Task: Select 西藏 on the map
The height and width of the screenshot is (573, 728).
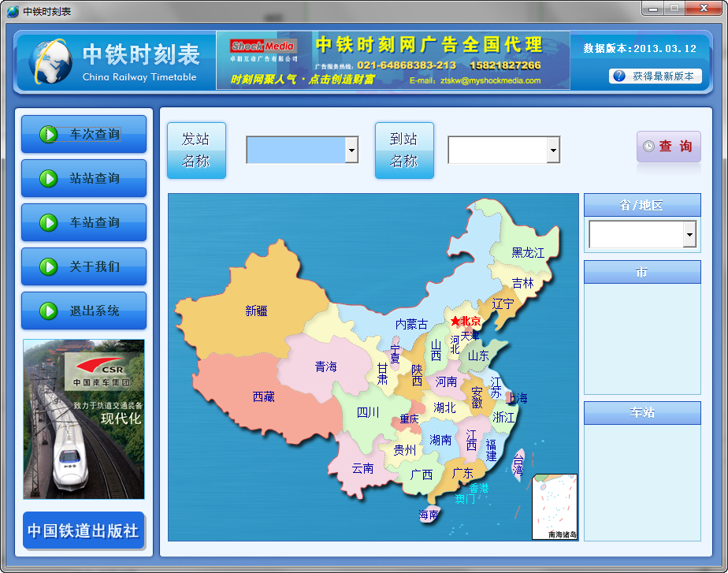Action: (x=264, y=397)
